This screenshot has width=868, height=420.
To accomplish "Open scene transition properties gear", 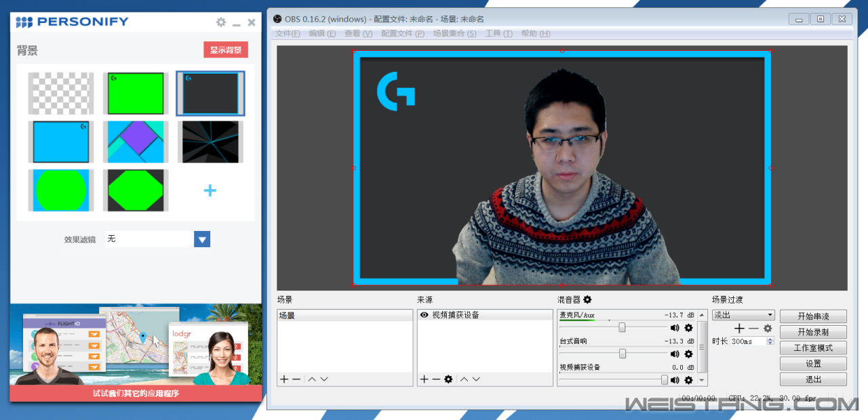I will pyautogui.click(x=768, y=328).
